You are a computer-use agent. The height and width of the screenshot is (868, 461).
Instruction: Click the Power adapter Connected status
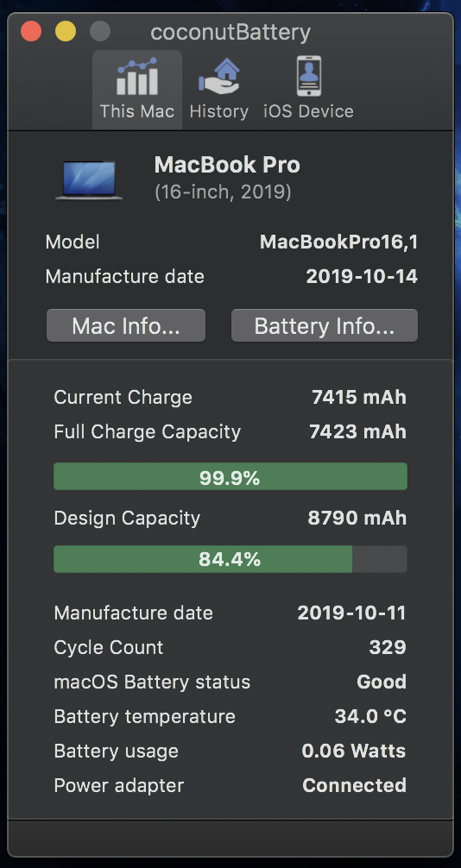[355, 785]
